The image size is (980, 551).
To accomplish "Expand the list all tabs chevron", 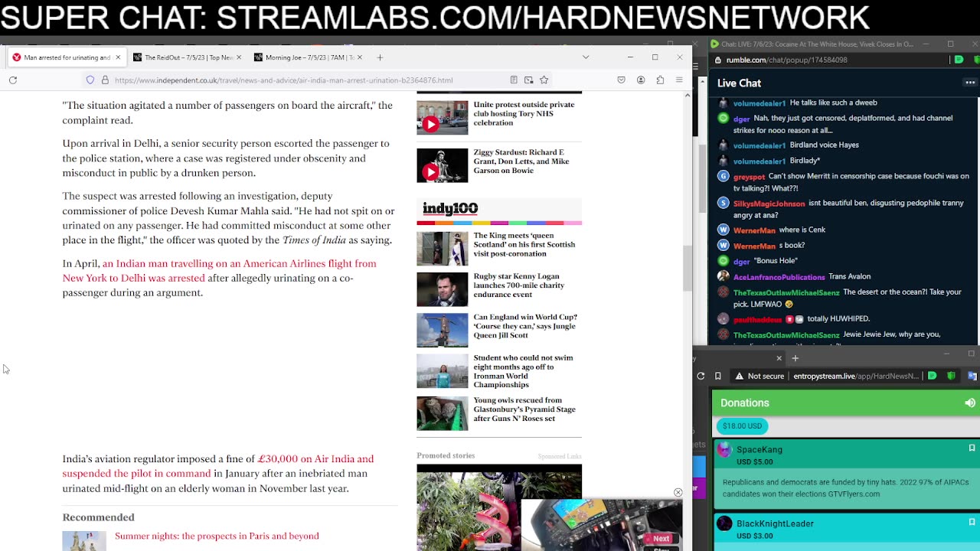I will (586, 57).
